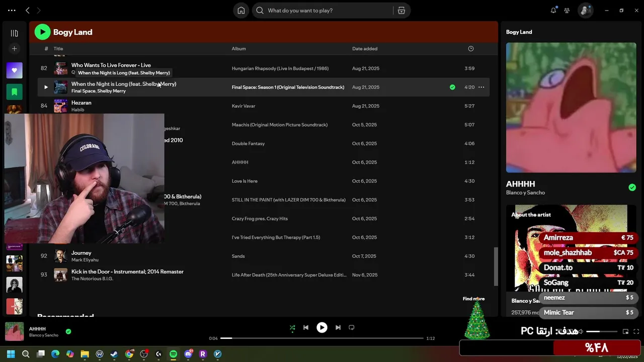Select Kick in the Door Instrumental track
This screenshot has width=644, height=362.
pyautogui.click(x=127, y=271)
